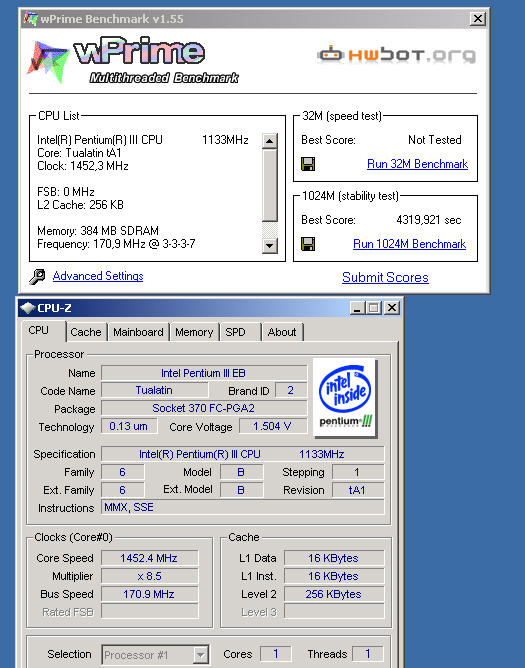This screenshot has width=525, height=668.
Task: Click the CPU List scroll down arrow
Action: click(x=270, y=245)
